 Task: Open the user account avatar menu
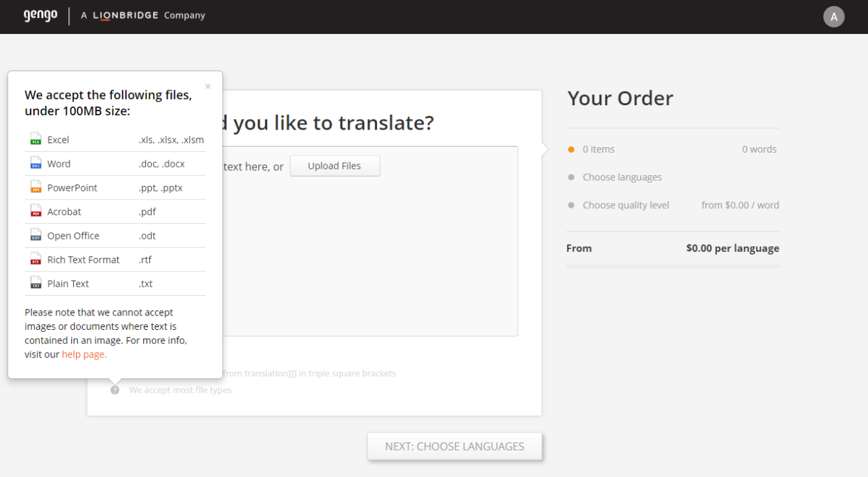tap(834, 16)
